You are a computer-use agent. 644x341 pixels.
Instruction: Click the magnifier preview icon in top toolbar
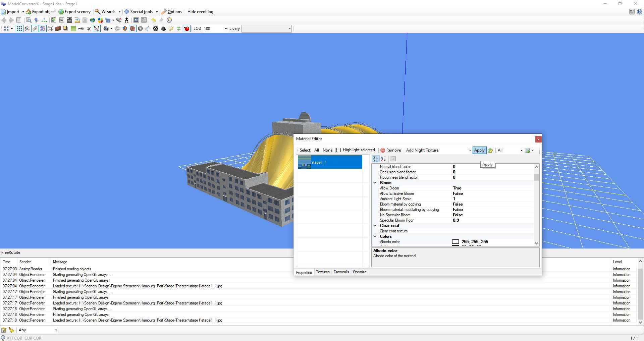[29, 20]
